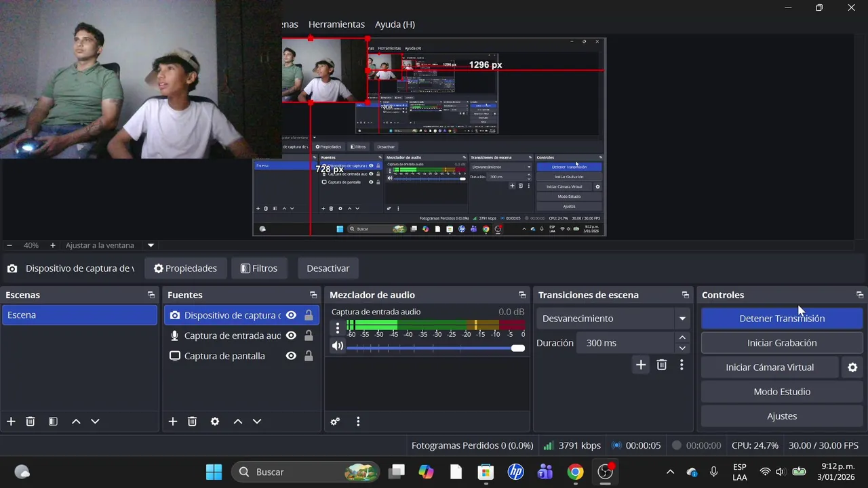Open scene filters icon in Escenas panel

click(53, 422)
